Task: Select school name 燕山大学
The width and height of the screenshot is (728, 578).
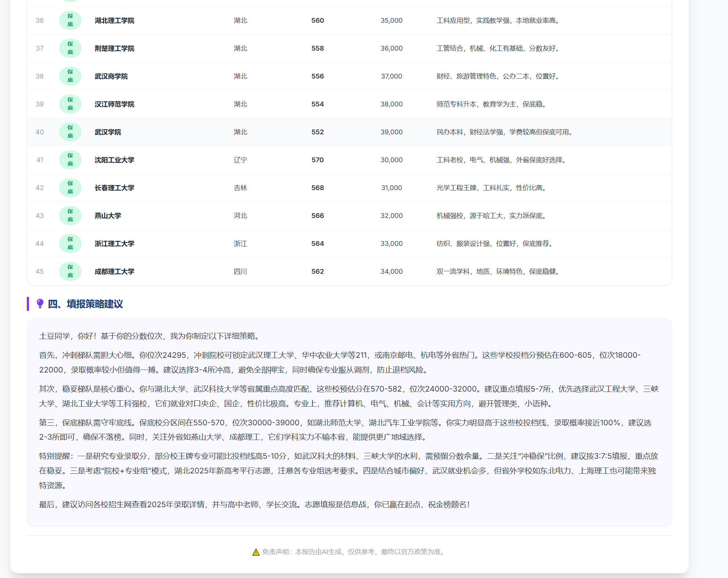Action: (x=108, y=216)
